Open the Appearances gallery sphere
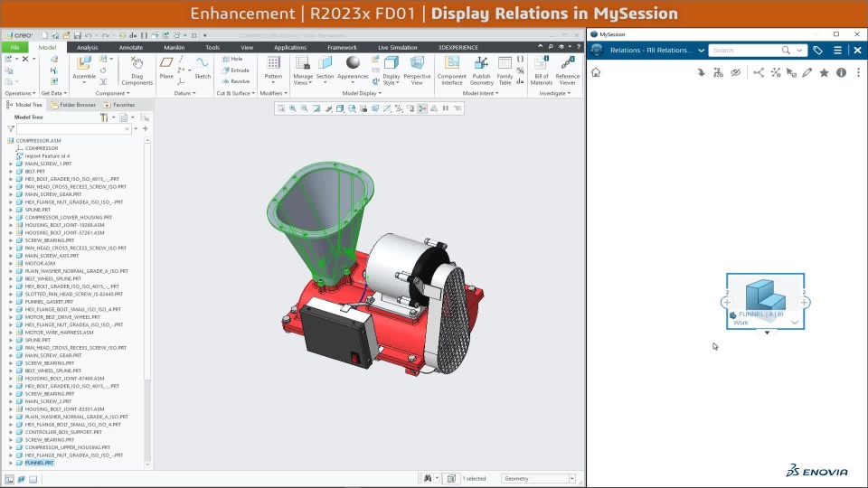The height and width of the screenshot is (488, 868). coord(353,62)
